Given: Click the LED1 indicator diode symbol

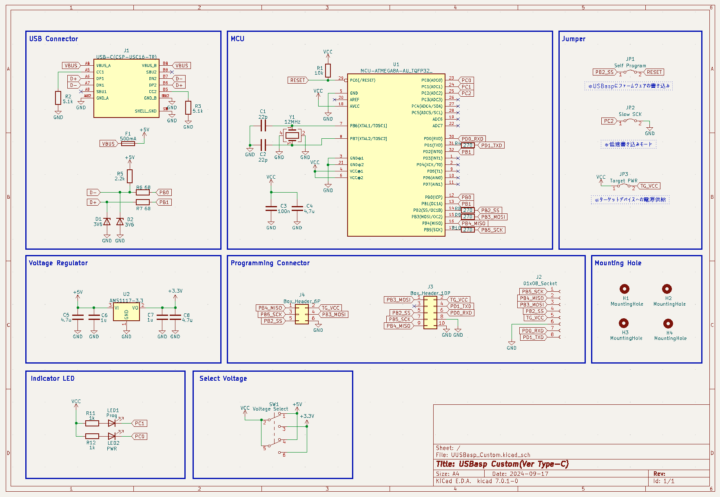Looking at the screenshot, I should point(111,423).
